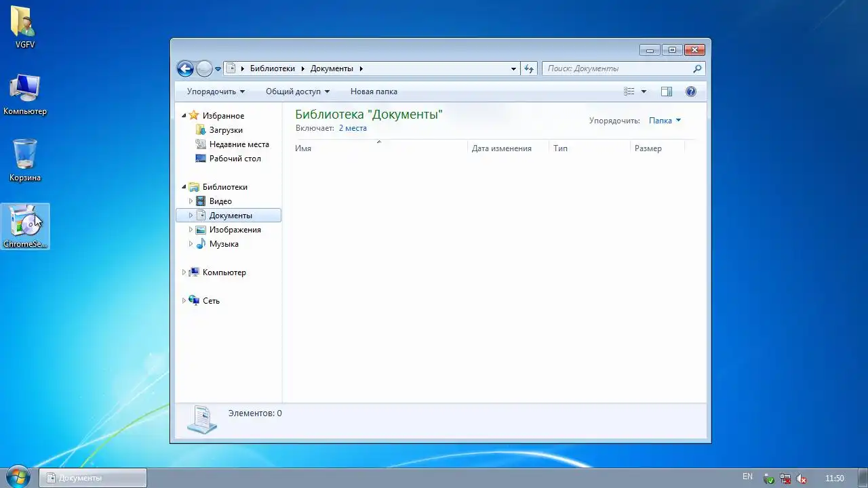Sort by the Имя column header
The height and width of the screenshot is (488, 868).
381,148
